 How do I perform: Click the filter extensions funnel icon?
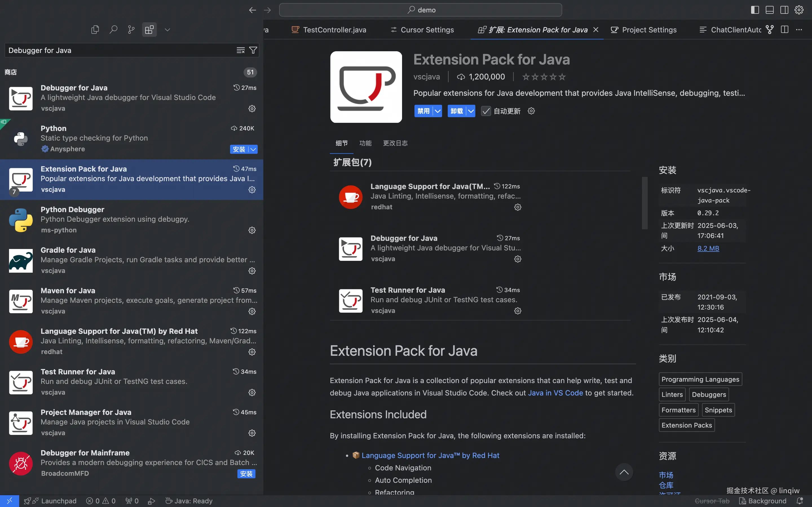(x=253, y=50)
